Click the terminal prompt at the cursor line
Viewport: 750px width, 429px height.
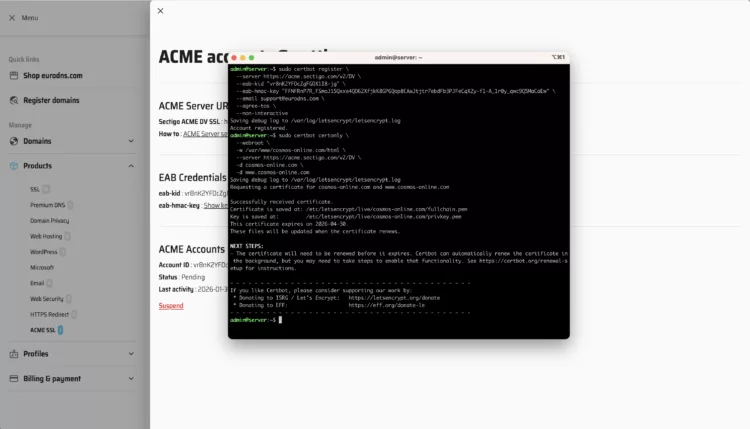(281, 319)
